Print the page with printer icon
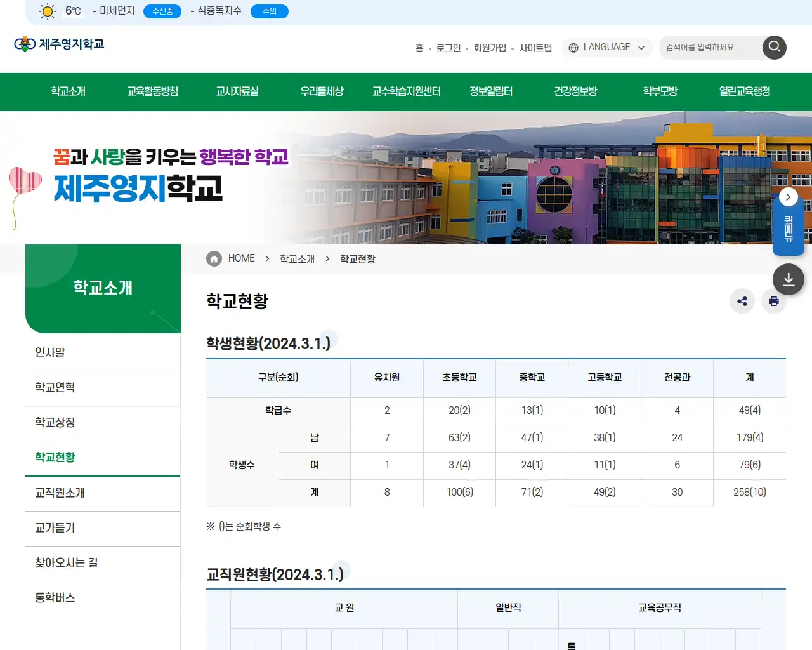 [x=774, y=302]
